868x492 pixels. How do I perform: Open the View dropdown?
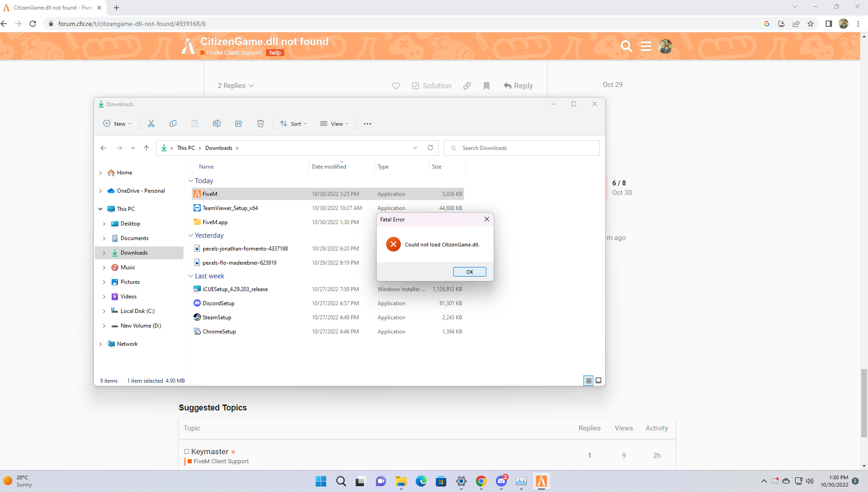334,123
